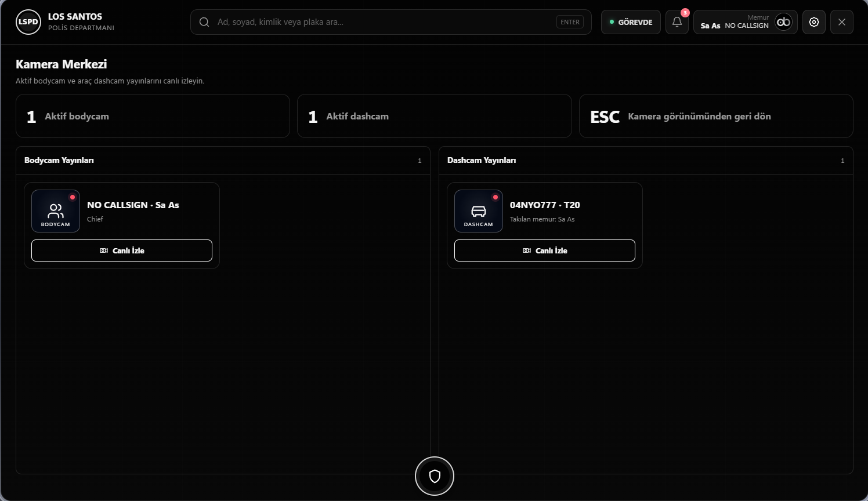Click the 'Takılan memur: Sa As' text
The height and width of the screenshot is (501, 868).
542,219
